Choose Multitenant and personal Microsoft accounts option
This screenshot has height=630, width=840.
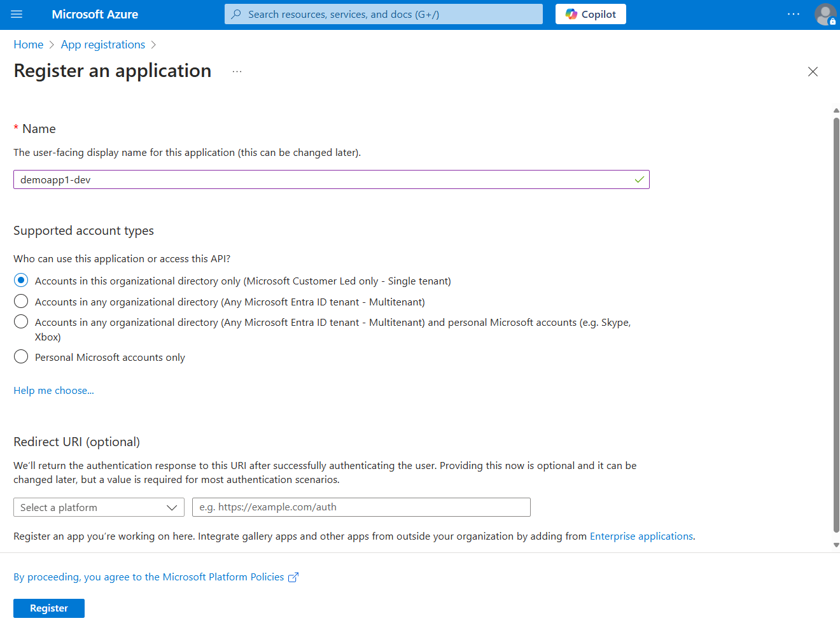pyautogui.click(x=20, y=321)
